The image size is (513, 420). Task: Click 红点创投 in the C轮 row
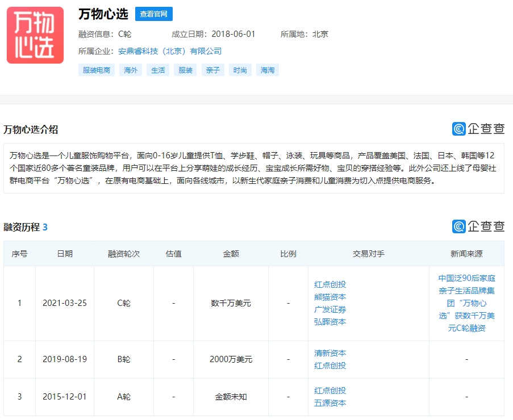tap(330, 284)
